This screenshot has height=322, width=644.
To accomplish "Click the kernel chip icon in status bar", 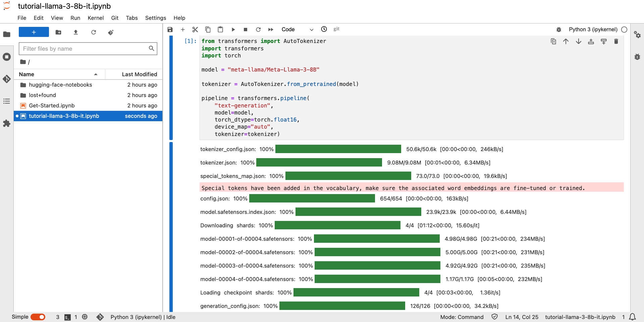I will click(85, 317).
